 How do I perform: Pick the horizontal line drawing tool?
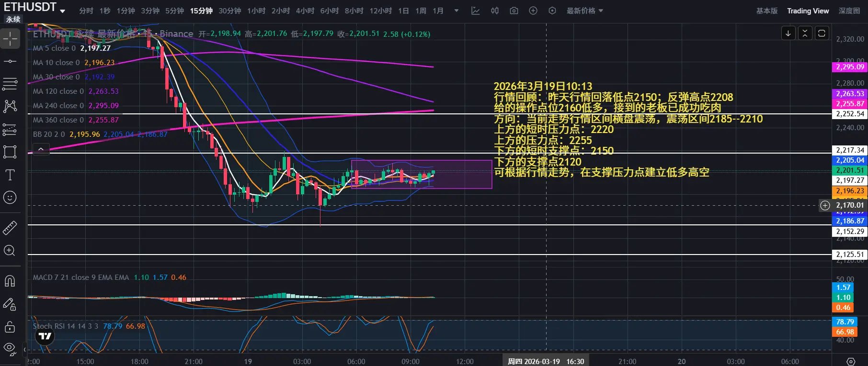pos(10,61)
